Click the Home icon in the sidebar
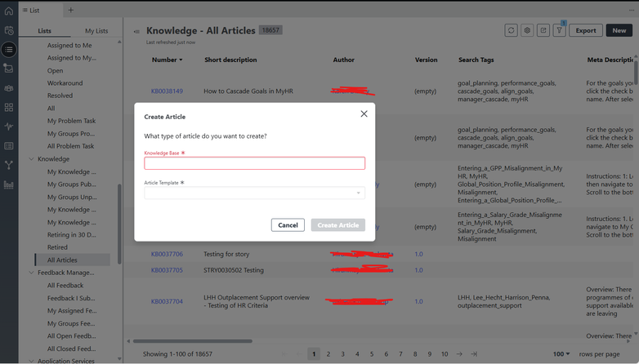 point(8,11)
